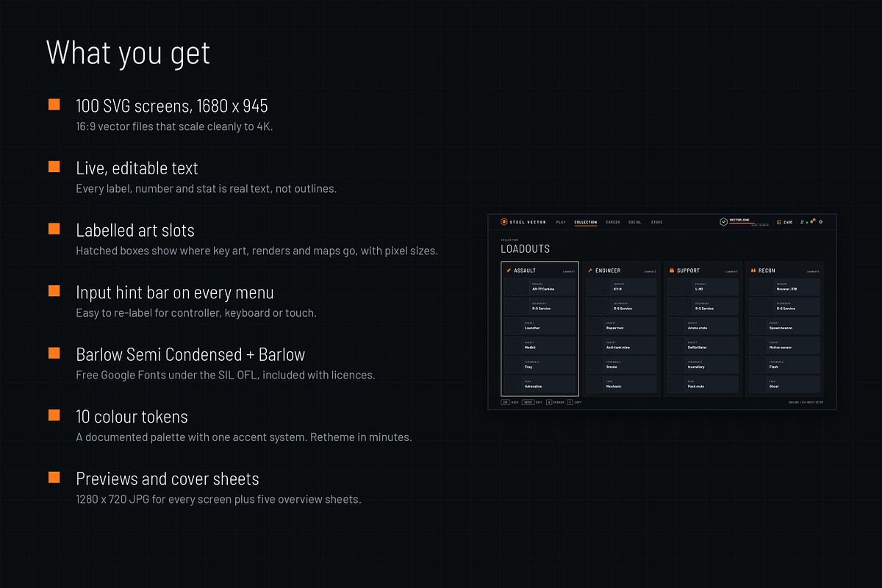Screen dimensions: 882x588
Task: Open the settings gear in top bar
Action: pyautogui.click(x=821, y=222)
